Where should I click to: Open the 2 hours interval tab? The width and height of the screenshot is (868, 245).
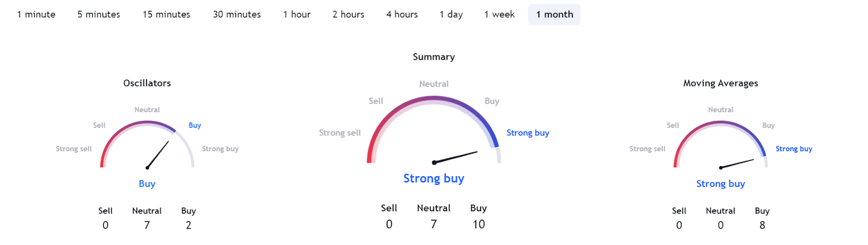coord(348,15)
